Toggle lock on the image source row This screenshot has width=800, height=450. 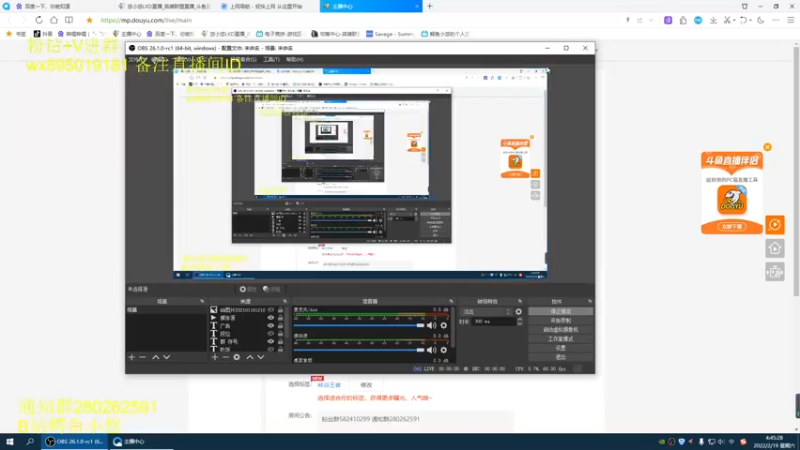point(280,310)
